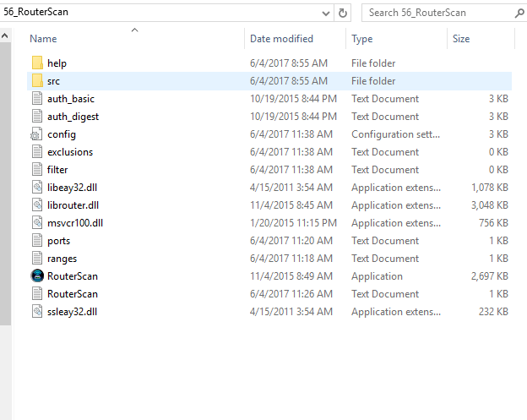The image size is (527, 420).
Task: Select the config settings file icon
Action: click(36, 134)
